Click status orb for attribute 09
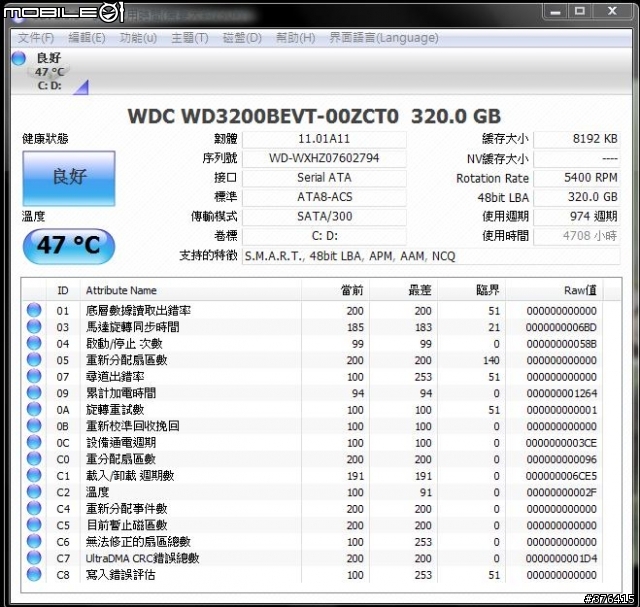The height and width of the screenshot is (607, 640). tap(34, 393)
